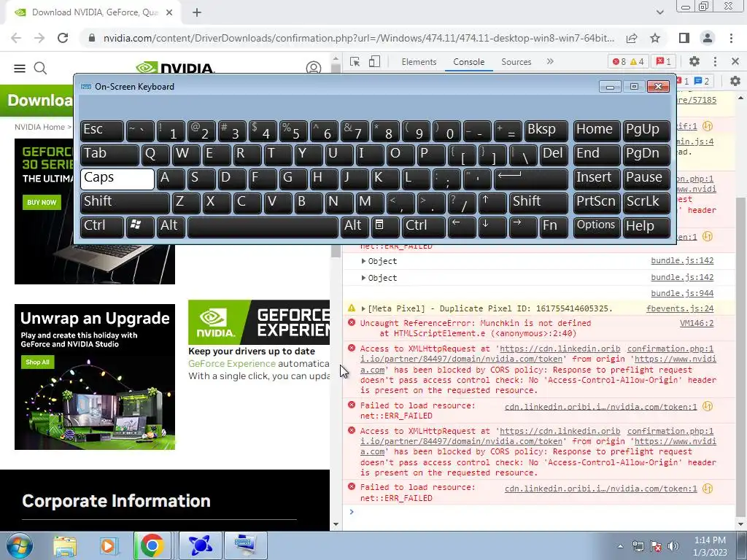Expand the second Object entry in the console
Viewport: 747px width, 560px height.
pos(363,278)
